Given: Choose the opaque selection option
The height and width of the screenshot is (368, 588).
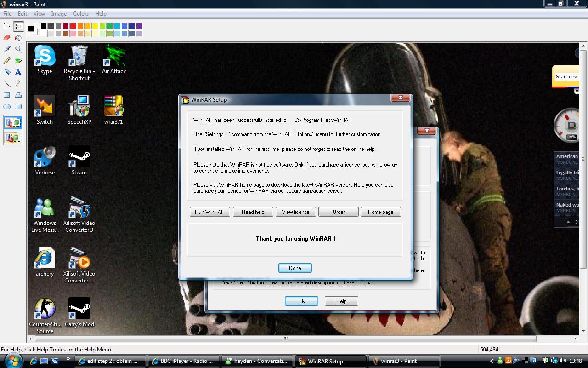Looking at the screenshot, I should coord(13,123).
